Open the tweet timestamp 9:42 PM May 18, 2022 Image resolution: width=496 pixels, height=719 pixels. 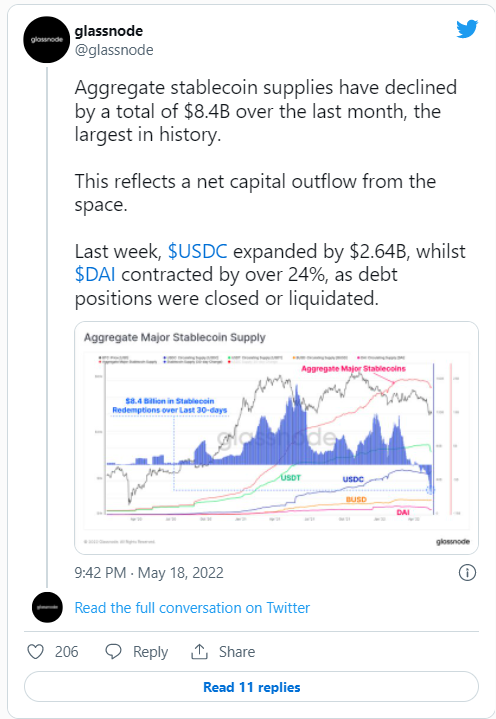(149, 573)
